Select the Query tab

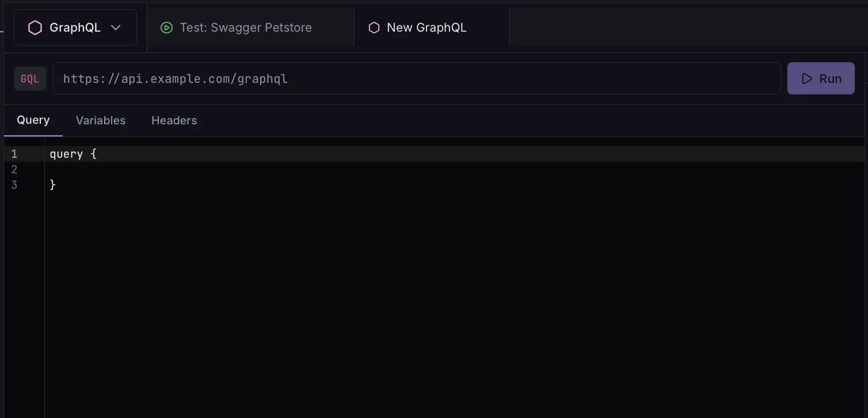pos(33,120)
